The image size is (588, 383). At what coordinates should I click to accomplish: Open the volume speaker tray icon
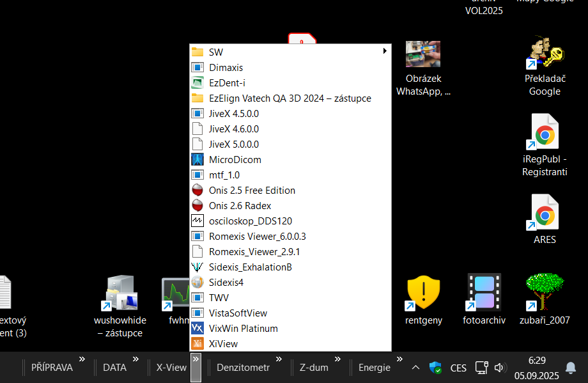coord(500,368)
